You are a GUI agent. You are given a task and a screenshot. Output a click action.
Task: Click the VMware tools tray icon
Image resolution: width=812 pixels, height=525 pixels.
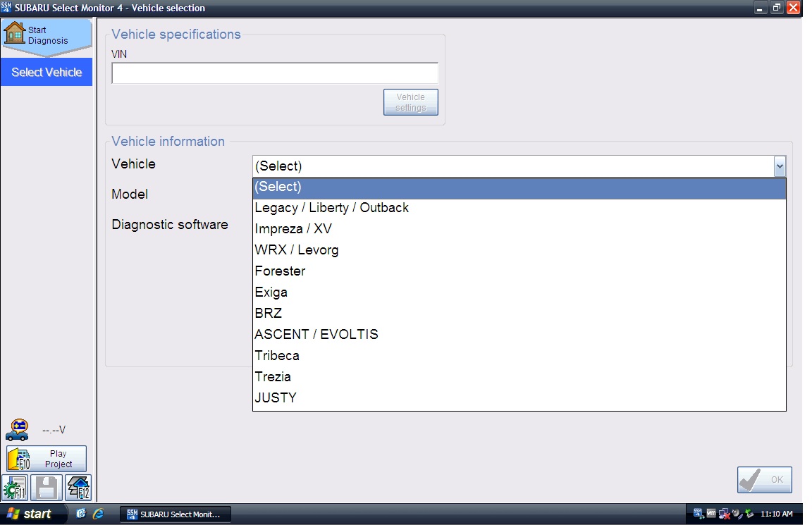pyautogui.click(x=711, y=514)
